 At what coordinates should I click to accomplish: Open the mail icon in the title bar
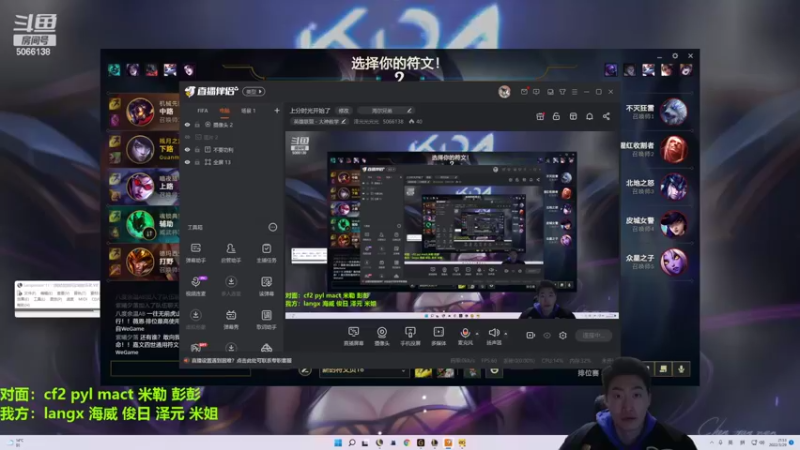click(524, 91)
